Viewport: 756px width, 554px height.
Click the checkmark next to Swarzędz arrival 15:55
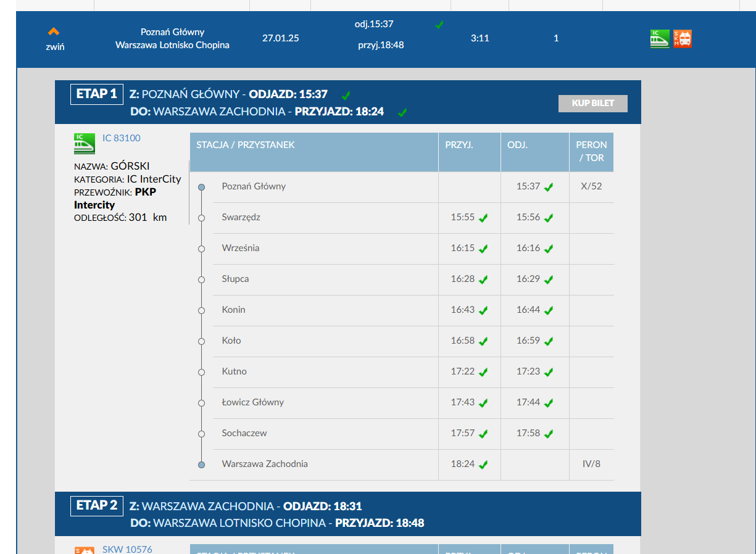pyautogui.click(x=483, y=218)
